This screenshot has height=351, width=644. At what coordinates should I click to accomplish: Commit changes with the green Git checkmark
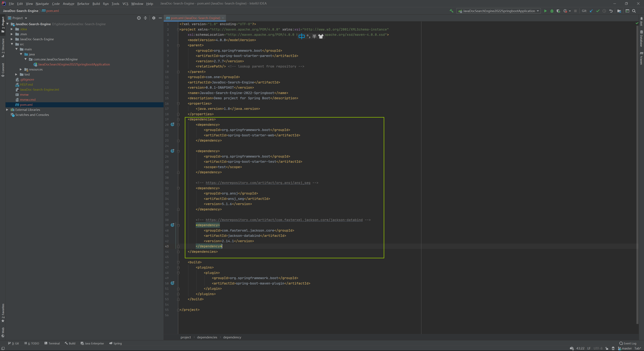(598, 11)
